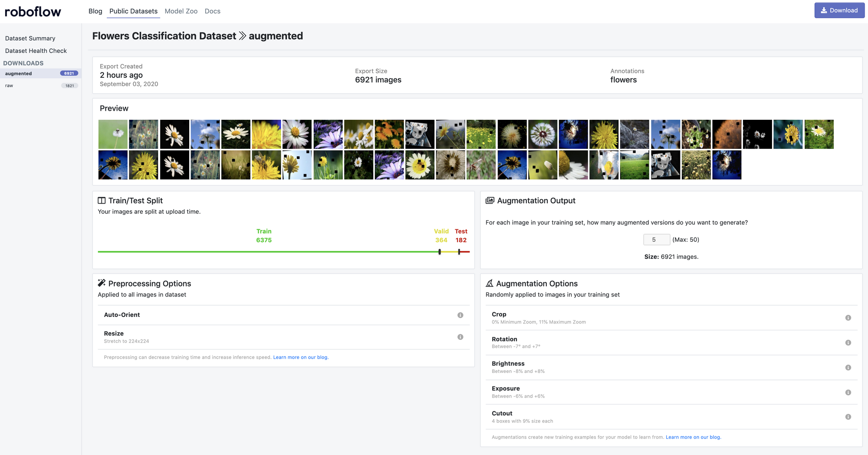The image size is (868, 455).
Task: Click the info icon for Crop
Action: 848,318
